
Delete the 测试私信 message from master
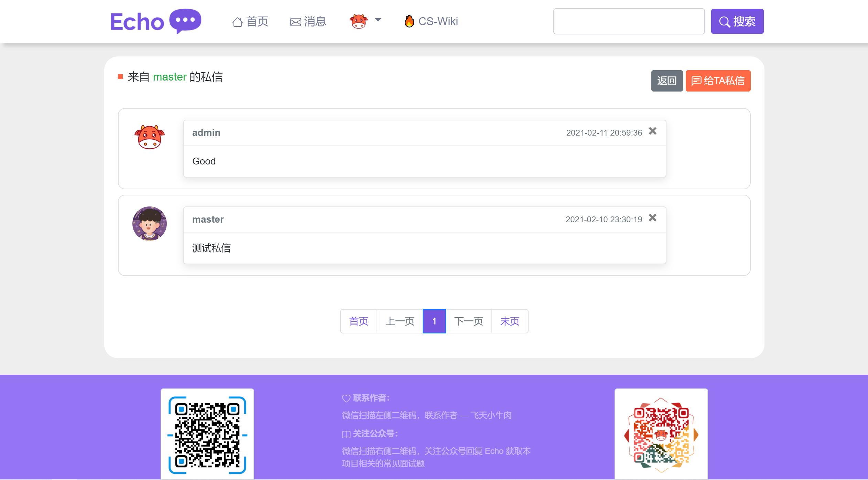652,217
